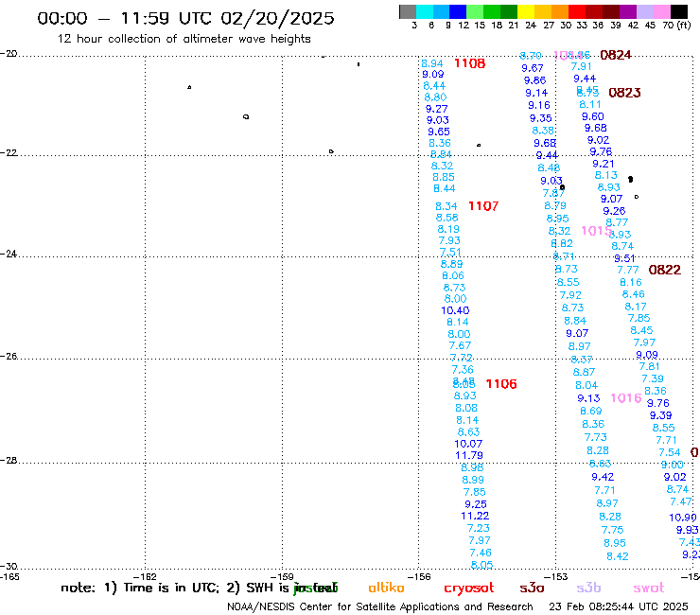Click the subtitle '12 hour collection of altimeter wave heights'

(x=184, y=39)
